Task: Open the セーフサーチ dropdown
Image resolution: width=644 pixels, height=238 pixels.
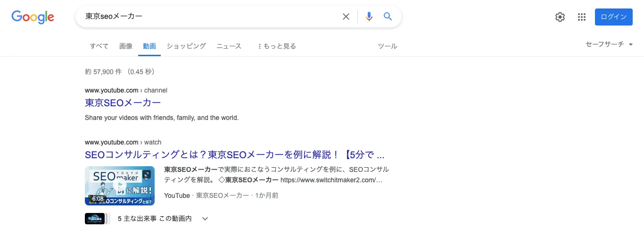Action: coord(609,44)
